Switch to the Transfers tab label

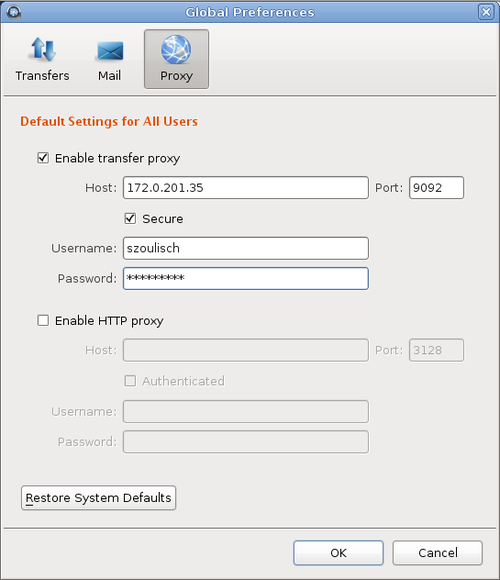click(43, 75)
